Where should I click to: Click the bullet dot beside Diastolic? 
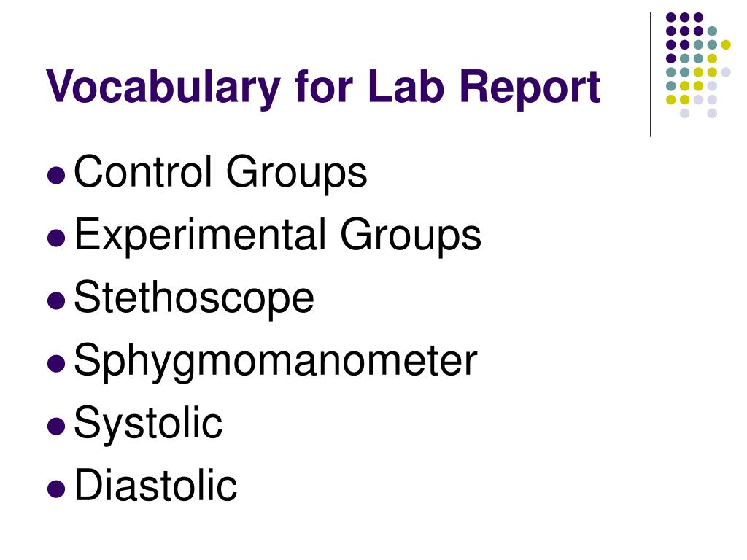click(56, 489)
